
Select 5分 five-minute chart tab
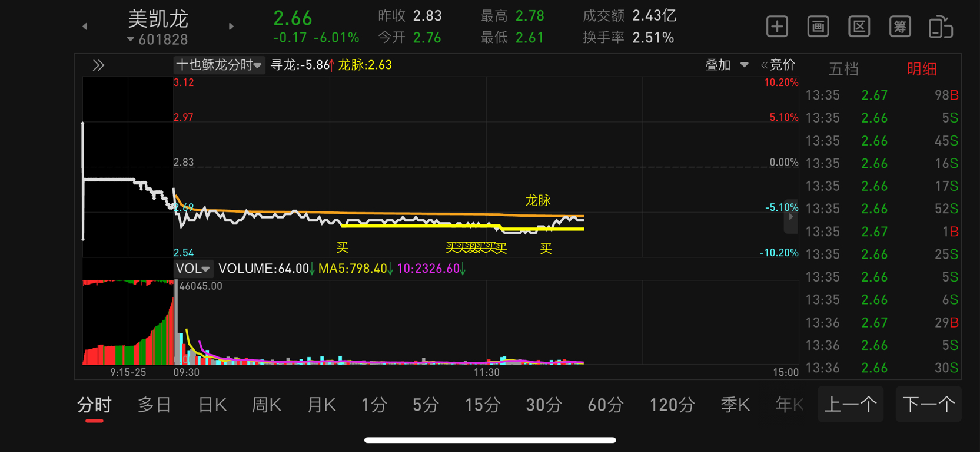426,405
